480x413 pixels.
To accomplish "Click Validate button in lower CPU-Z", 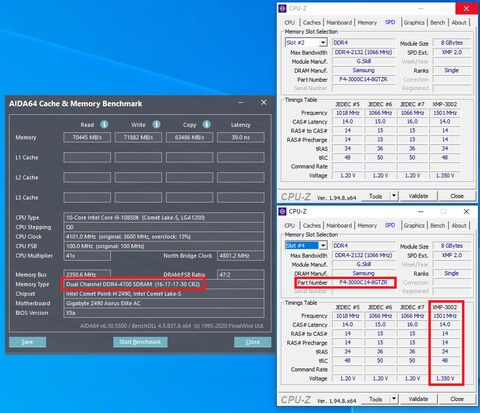I will pos(418,399).
